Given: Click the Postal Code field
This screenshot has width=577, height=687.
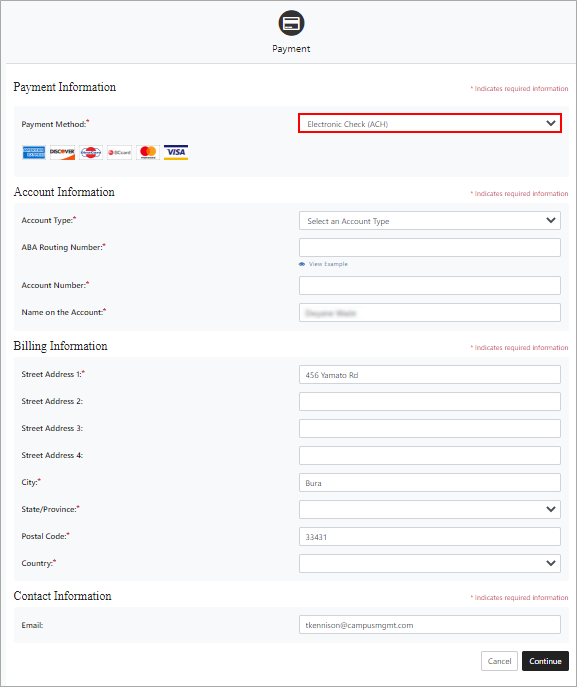Looking at the screenshot, I should coord(430,537).
